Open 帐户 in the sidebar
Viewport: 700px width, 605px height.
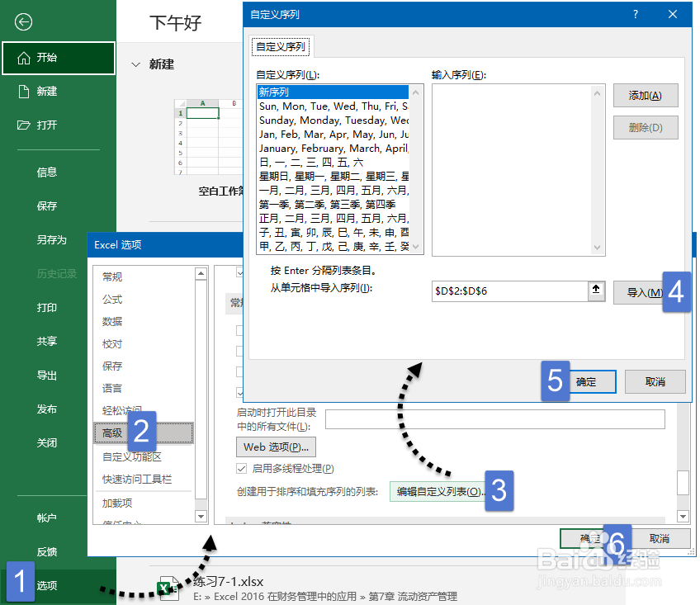pyautogui.click(x=46, y=518)
